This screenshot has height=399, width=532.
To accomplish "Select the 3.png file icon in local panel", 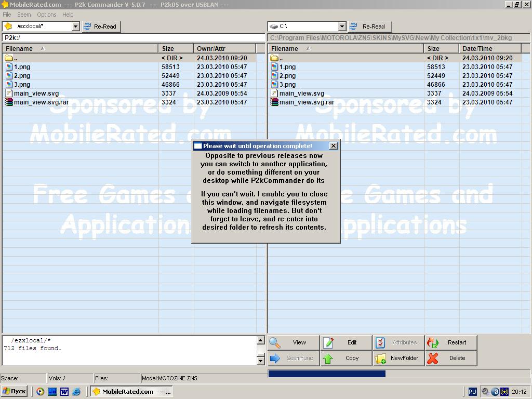I will coord(274,85).
